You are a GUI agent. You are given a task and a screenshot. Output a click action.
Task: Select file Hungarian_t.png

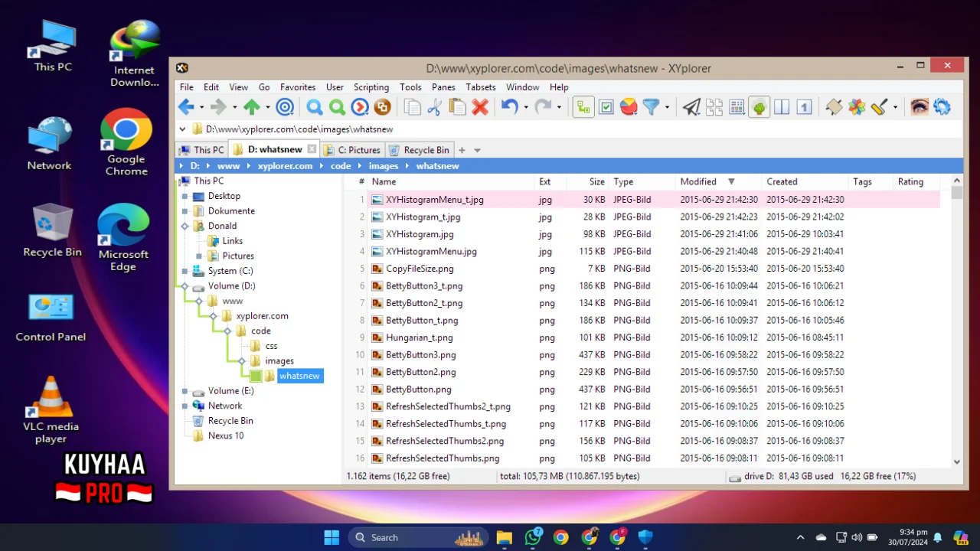point(419,337)
